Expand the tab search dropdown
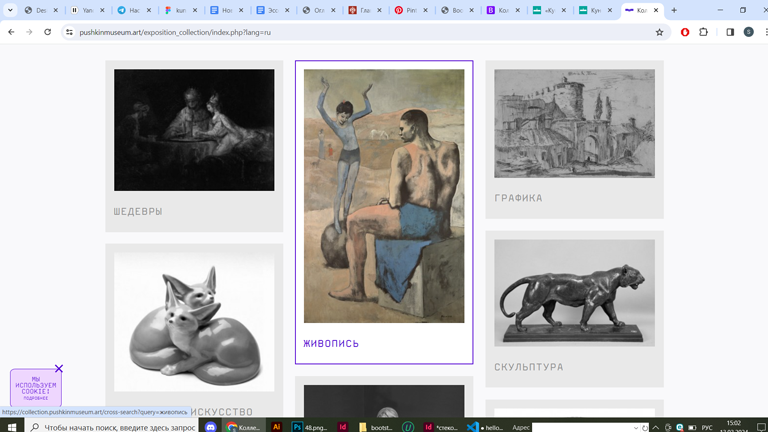Viewport: 768px width, 432px height. pos(10,10)
